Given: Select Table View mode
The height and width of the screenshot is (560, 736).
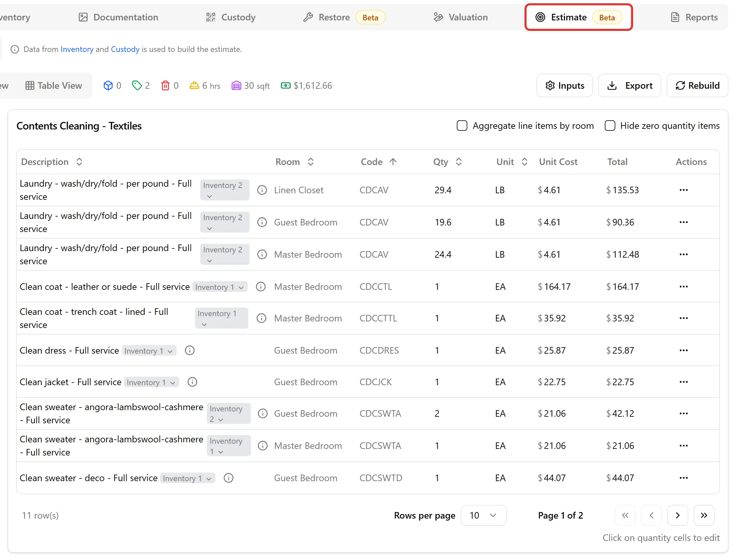Looking at the screenshot, I should [54, 86].
